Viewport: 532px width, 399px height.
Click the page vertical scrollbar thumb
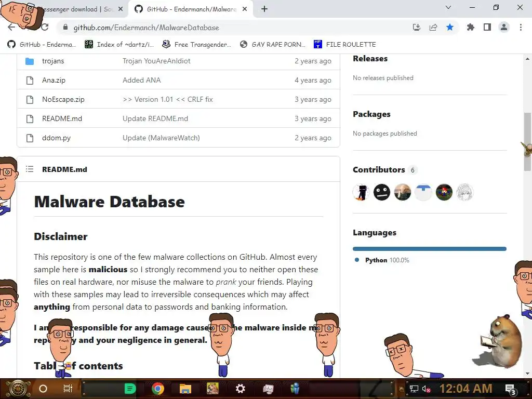coord(527,142)
